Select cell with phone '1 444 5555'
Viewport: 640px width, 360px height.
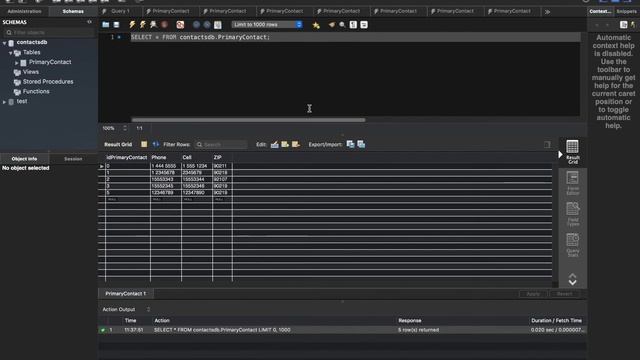(x=165, y=166)
